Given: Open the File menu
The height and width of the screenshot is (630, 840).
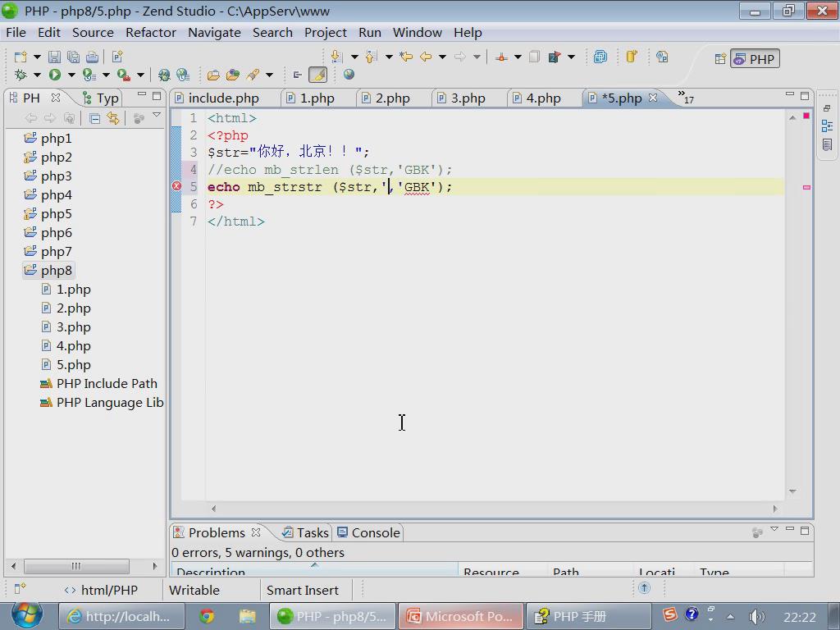Looking at the screenshot, I should (16, 33).
